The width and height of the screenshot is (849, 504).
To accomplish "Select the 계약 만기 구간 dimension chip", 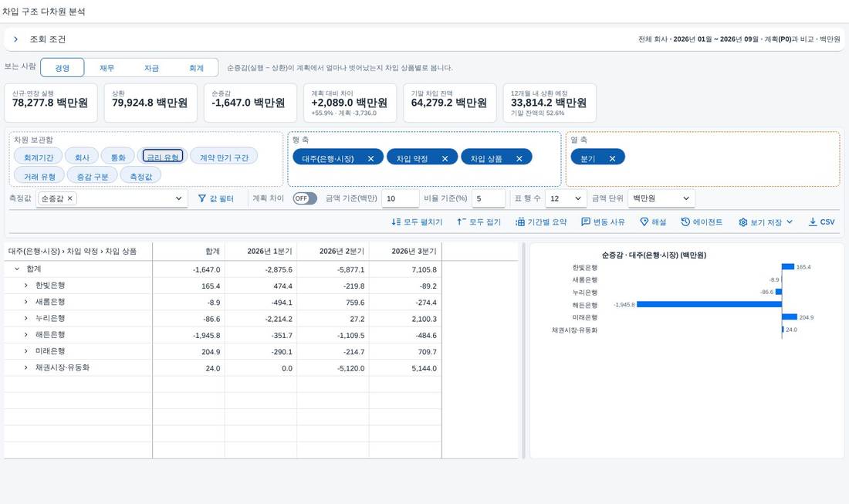I will tap(224, 157).
